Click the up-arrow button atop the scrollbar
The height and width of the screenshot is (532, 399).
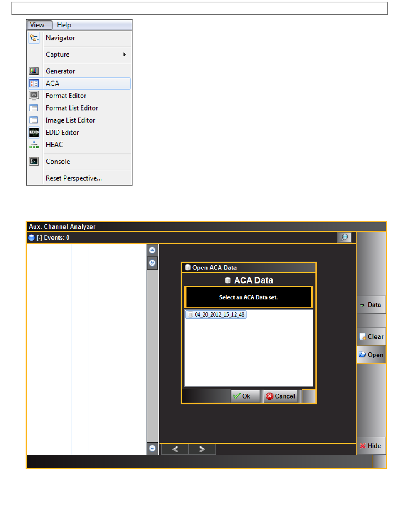tap(152, 250)
